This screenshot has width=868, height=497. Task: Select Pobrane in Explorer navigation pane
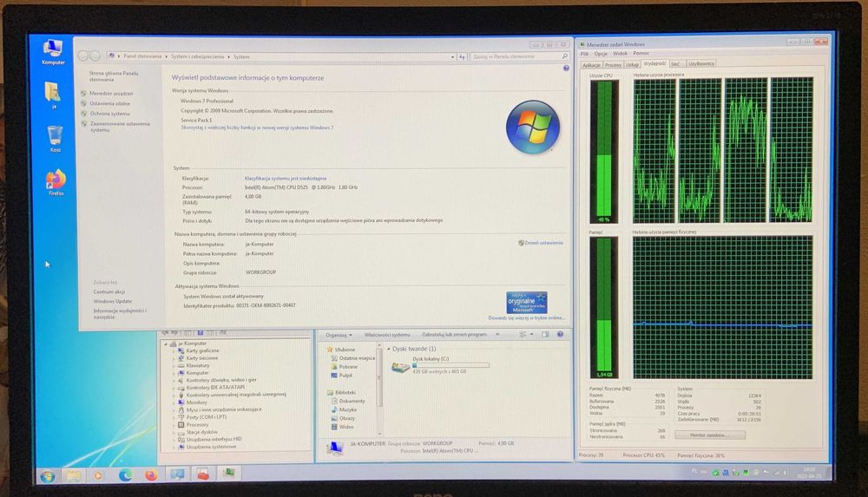tap(348, 367)
